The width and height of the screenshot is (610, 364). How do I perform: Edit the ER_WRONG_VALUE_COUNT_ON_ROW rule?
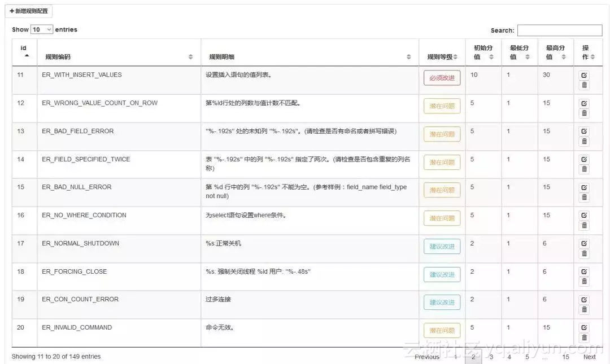tap(584, 103)
